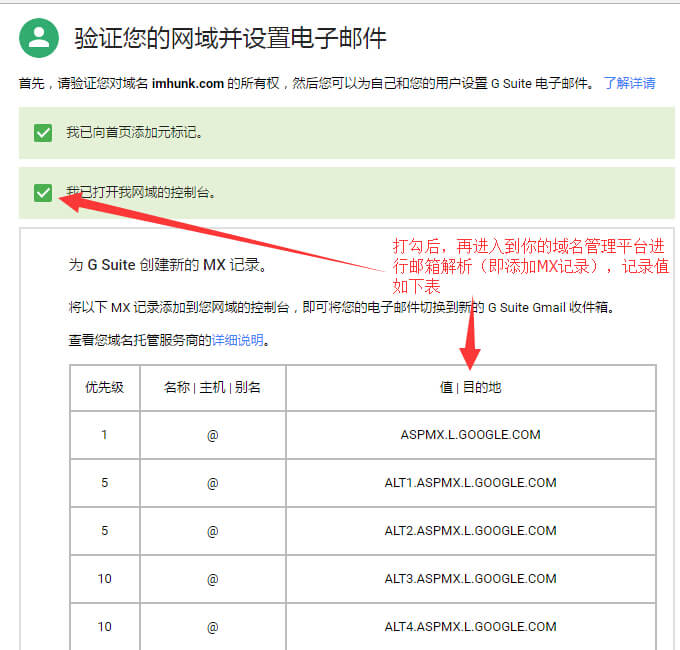
Task: Click the '我已向首页添加元标记。' label
Action: point(134,132)
